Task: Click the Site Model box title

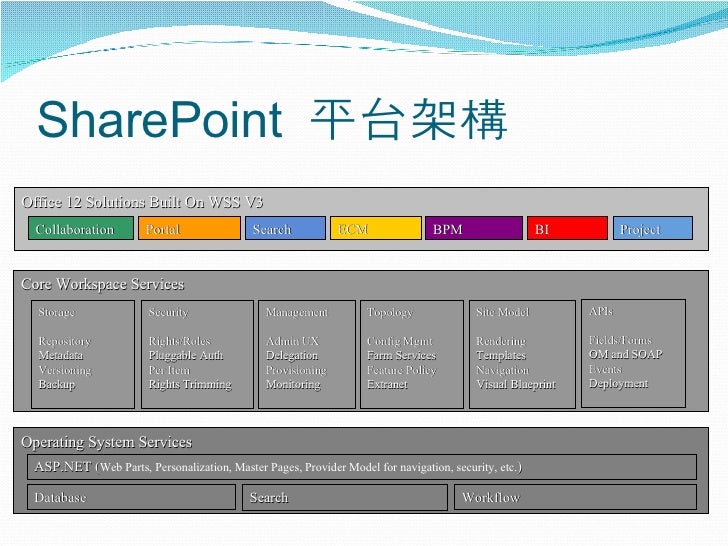Action: 502,312
